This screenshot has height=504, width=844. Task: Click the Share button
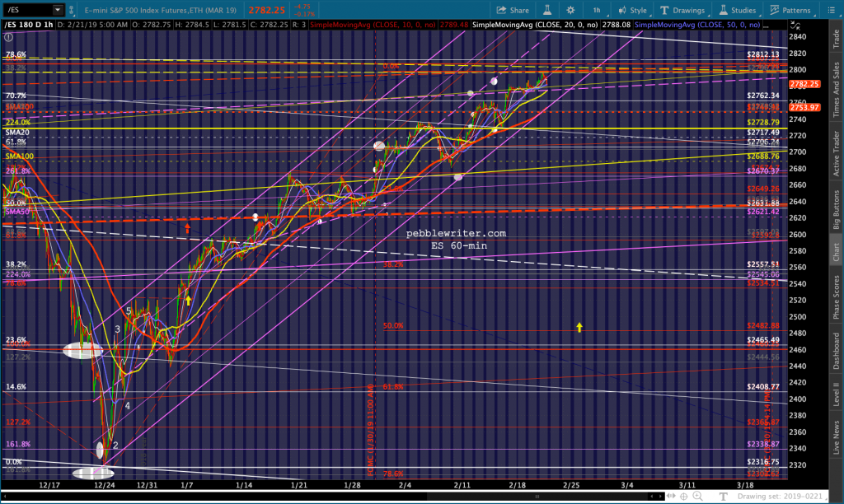tap(513, 10)
